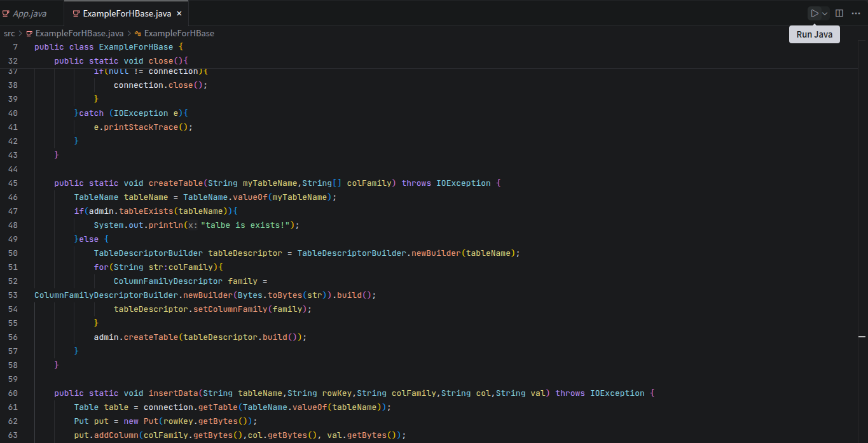Select line number 60 in the gutter
This screenshot has height=443, width=868.
coord(13,393)
